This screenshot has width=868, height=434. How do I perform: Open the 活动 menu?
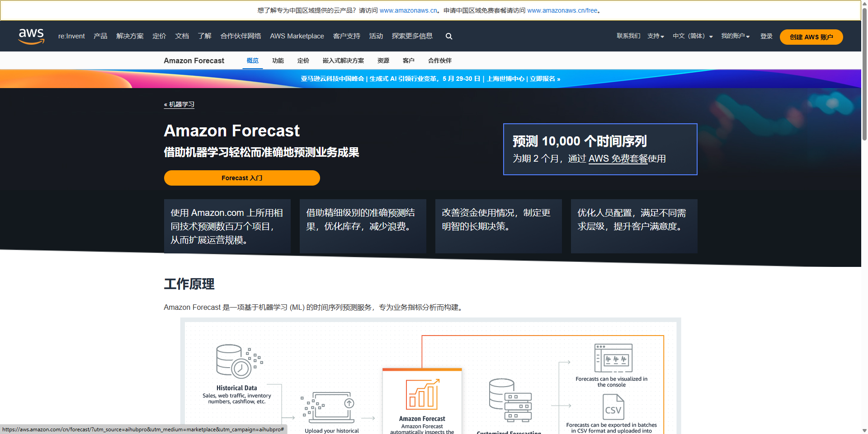[376, 36]
